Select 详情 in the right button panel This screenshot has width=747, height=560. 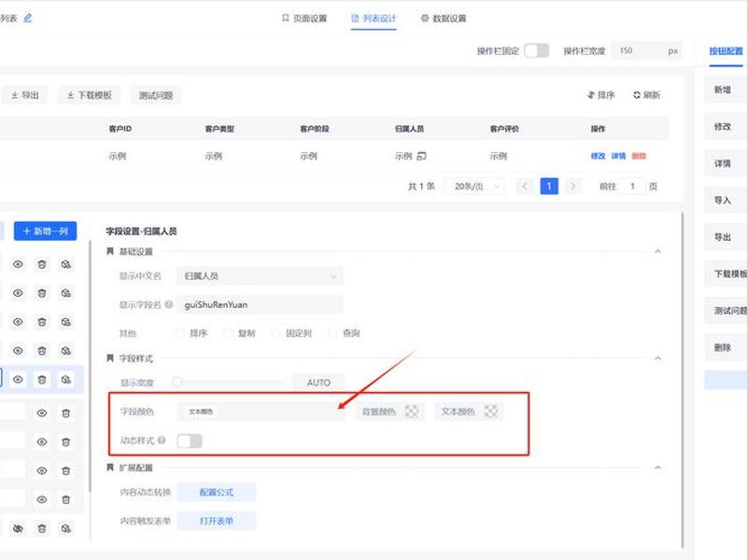(726, 163)
